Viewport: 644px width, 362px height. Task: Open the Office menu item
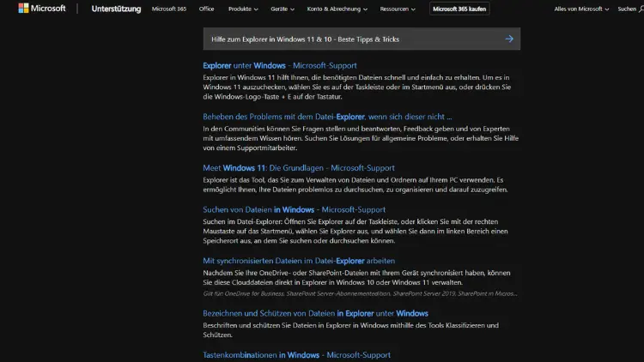[x=206, y=9]
